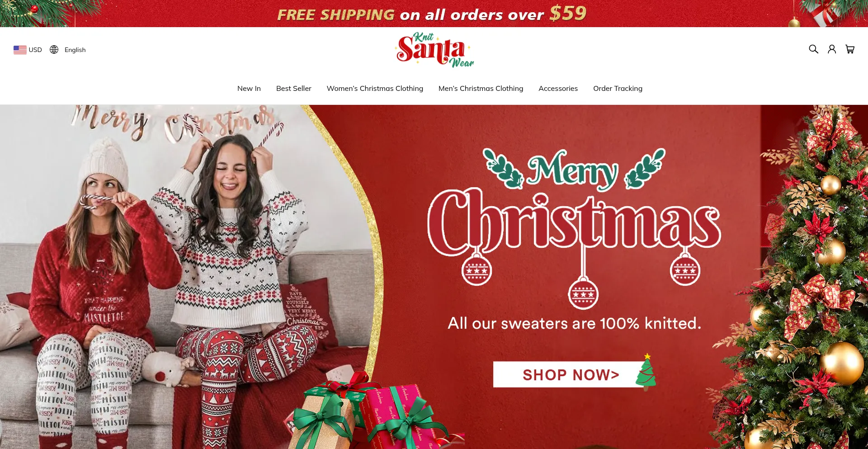The width and height of the screenshot is (868, 449).
Task: Open the shopping cart icon
Action: tap(850, 49)
